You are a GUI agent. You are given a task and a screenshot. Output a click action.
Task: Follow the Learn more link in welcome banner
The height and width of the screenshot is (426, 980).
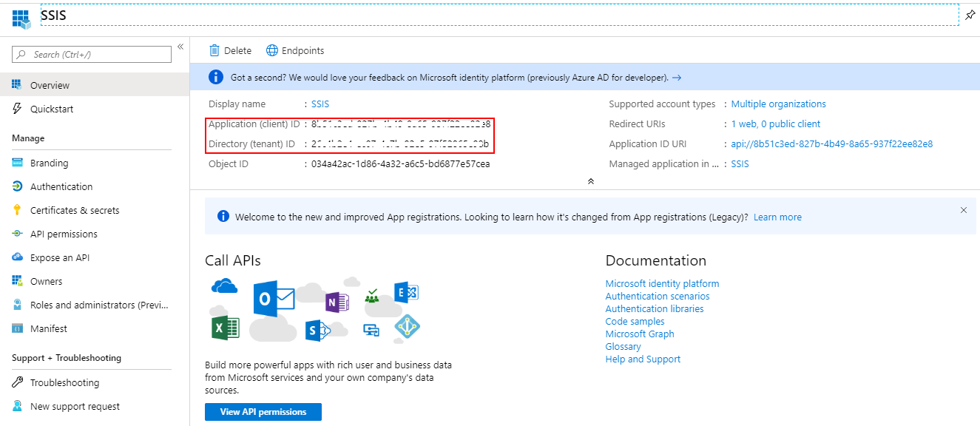pyautogui.click(x=777, y=217)
